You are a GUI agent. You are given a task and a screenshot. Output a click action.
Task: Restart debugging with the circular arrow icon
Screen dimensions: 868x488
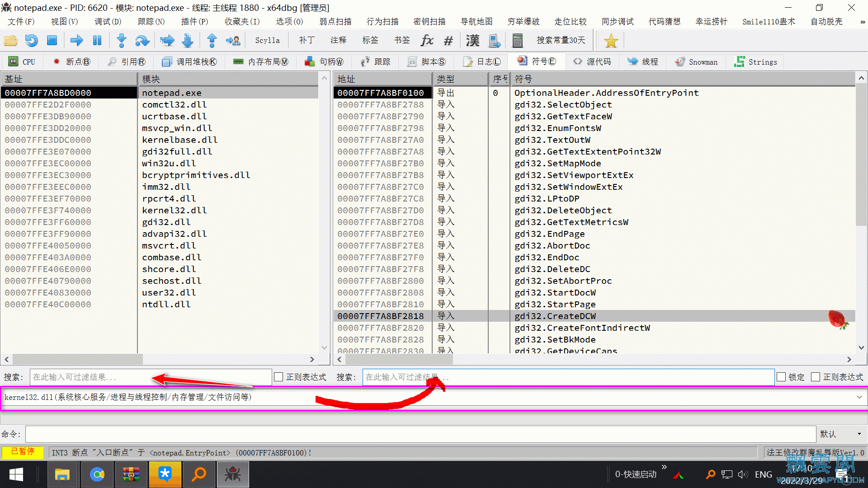point(31,41)
